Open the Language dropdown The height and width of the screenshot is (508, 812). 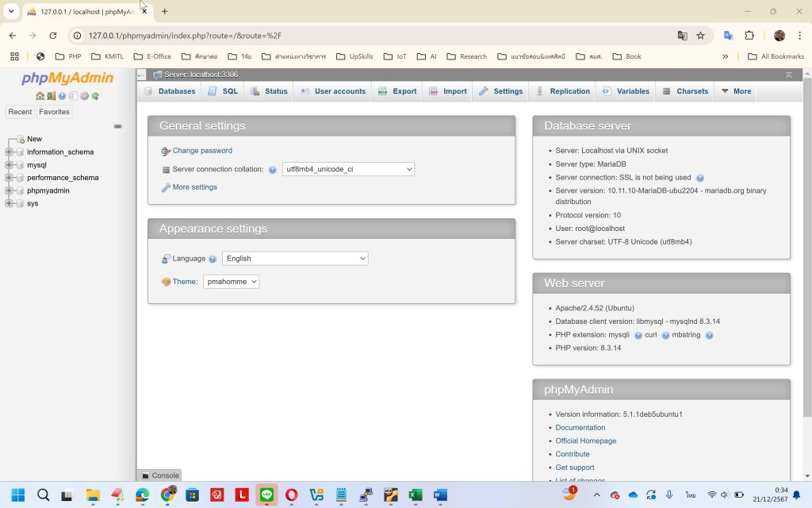click(x=295, y=259)
